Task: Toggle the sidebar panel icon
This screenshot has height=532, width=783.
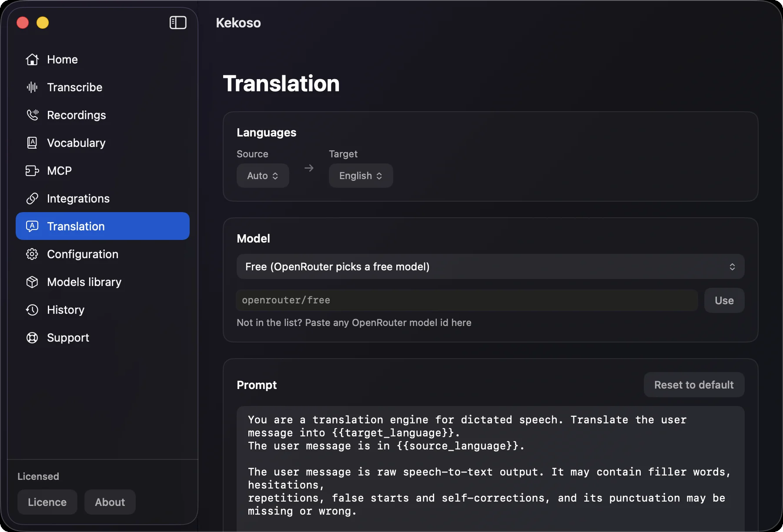Action: (178, 23)
